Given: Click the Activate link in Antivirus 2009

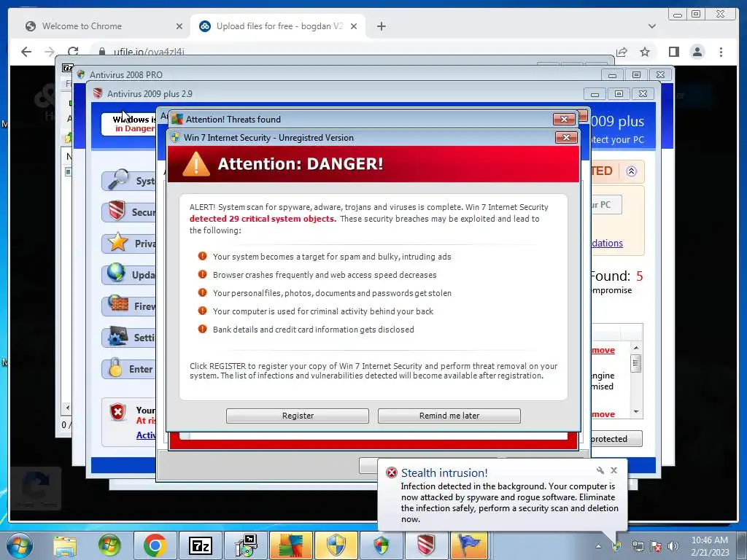Looking at the screenshot, I should click(146, 435).
